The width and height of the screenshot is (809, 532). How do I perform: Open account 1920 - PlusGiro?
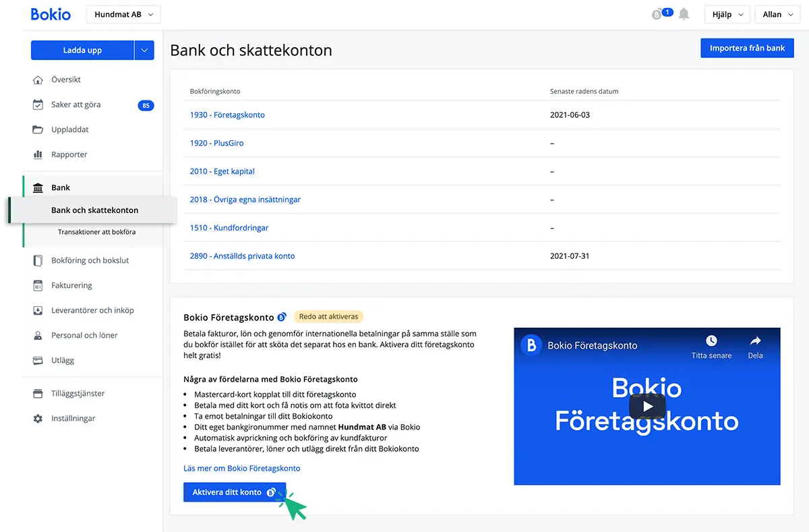(216, 143)
